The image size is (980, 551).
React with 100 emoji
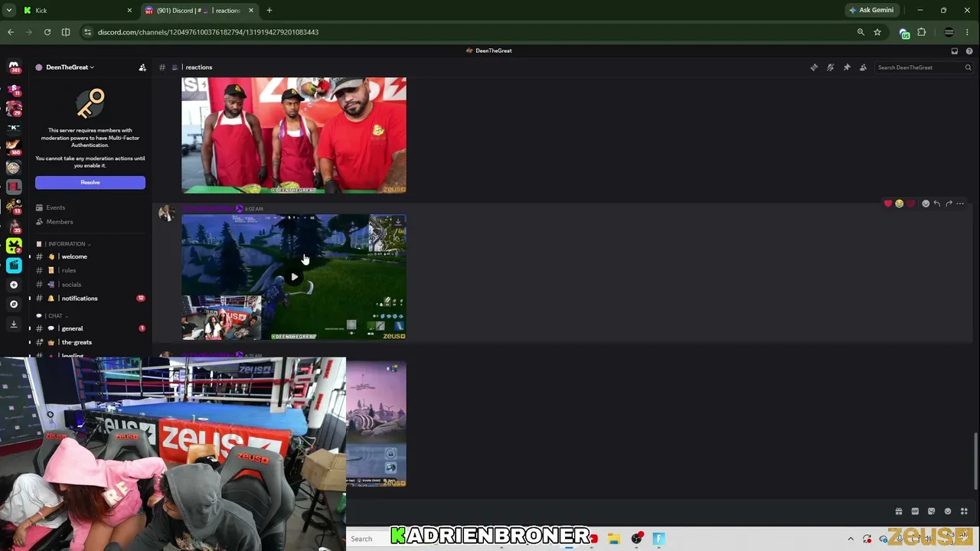coord(911,204)
